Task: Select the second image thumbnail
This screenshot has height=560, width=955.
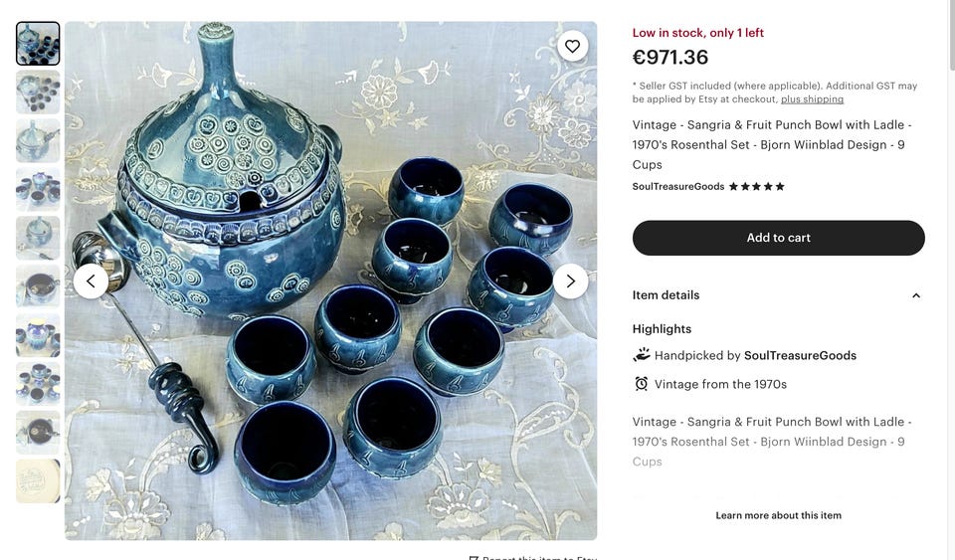Action: pyautogui.click(x=38, y=93)
